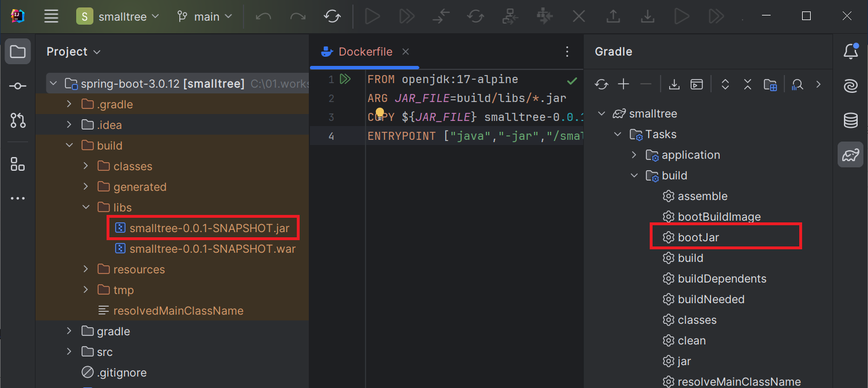Open the Database tool window
This screenshot has height=388, width=868.
pos(851,120)
